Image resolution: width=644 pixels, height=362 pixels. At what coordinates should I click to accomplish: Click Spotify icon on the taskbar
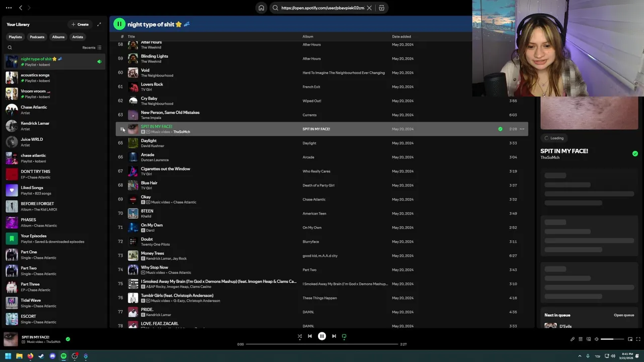click(x=63, y=356)
